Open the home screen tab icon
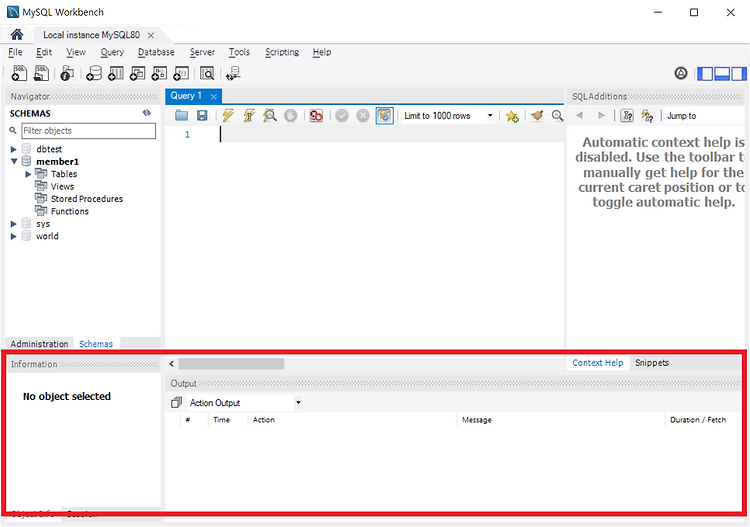750x527 pixels. coord(17,34)
